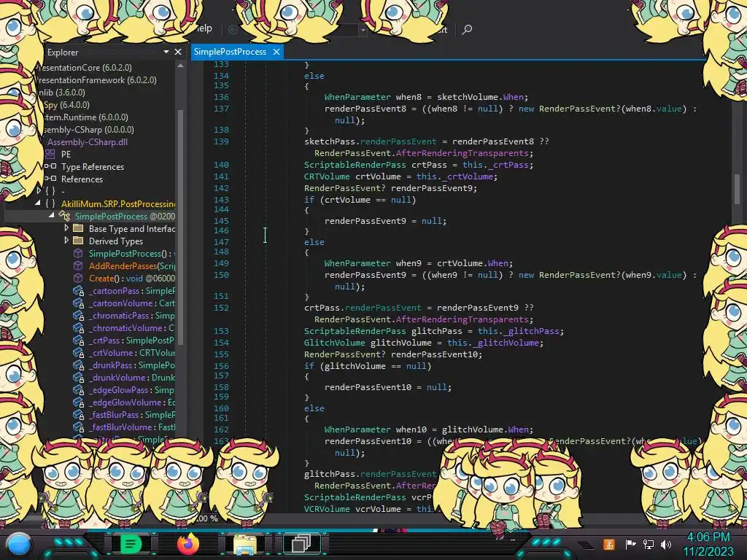Open File Explorer from the taskbar
The image size is (747, 560).
(x=245, y=544)
